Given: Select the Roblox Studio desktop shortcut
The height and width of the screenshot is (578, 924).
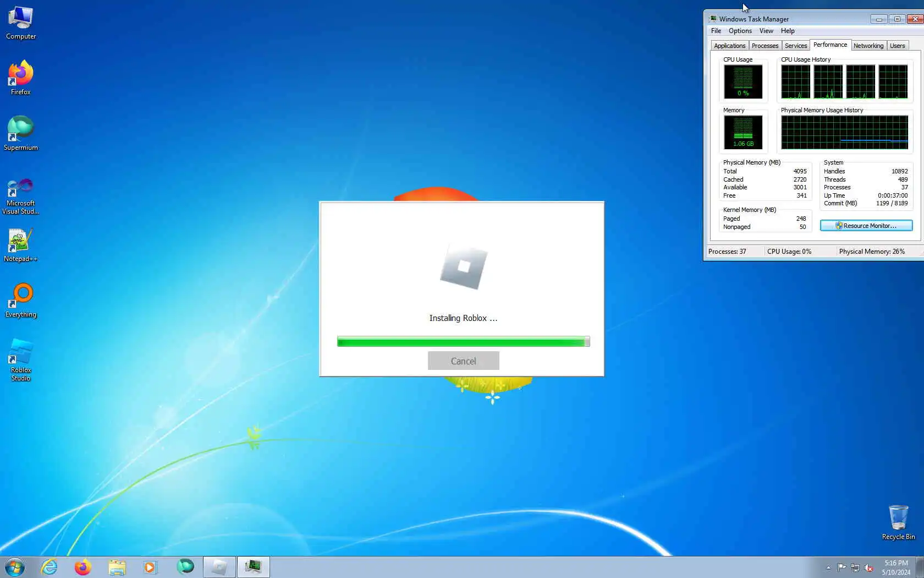Looking at the screenshot, I should (x=21, y=360).
